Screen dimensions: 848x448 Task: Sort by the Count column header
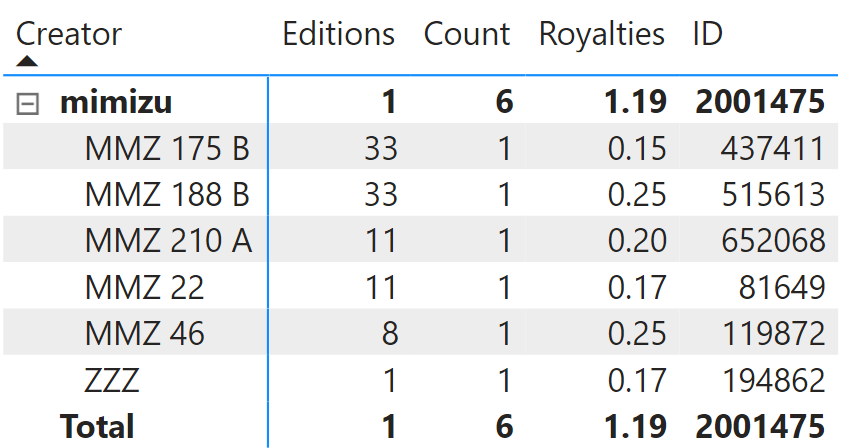tap(467, 35)
